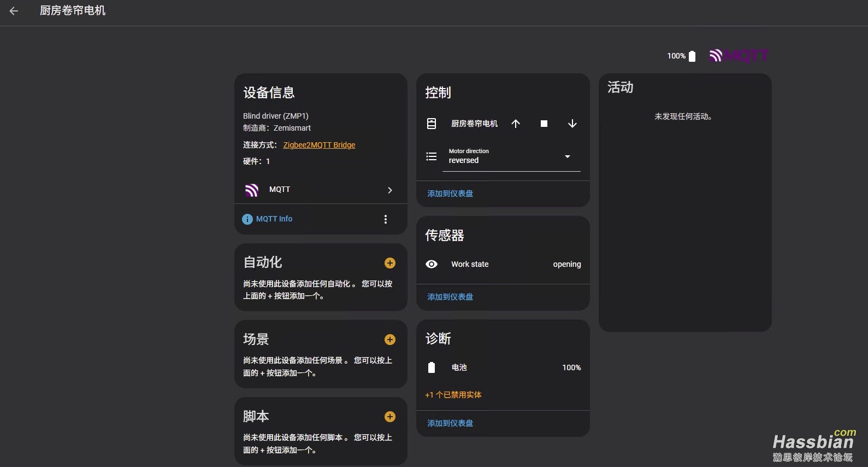
Task: Click the battery icon beside 100% at top
Action: point(692,56)
